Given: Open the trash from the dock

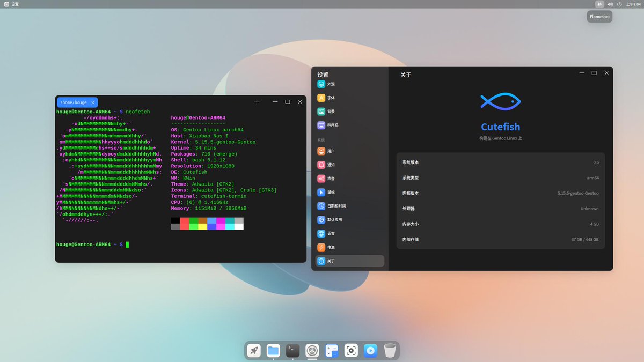Looking at the screenshot, I should [x=390, y=350].
